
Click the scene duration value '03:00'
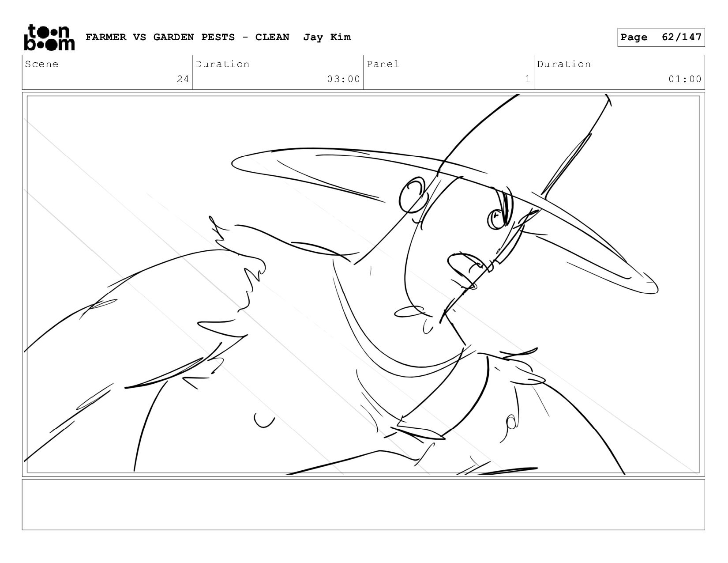pos(343,79)
